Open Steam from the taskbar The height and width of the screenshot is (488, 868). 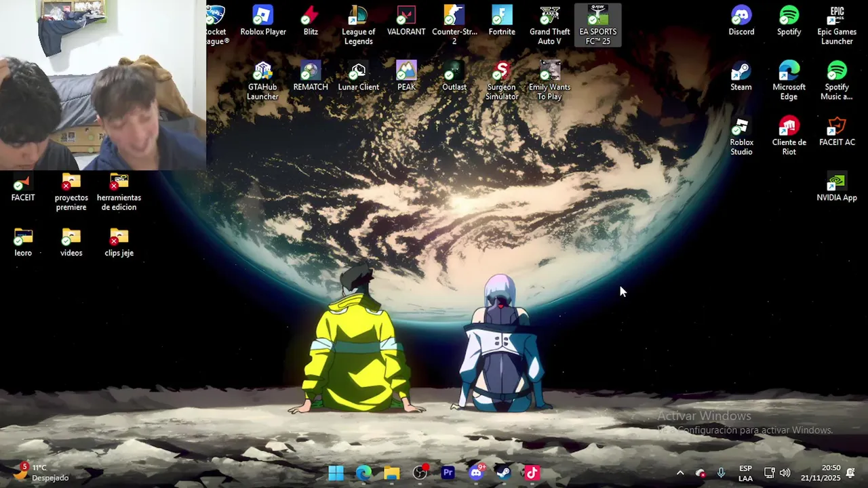pos(504,472)
